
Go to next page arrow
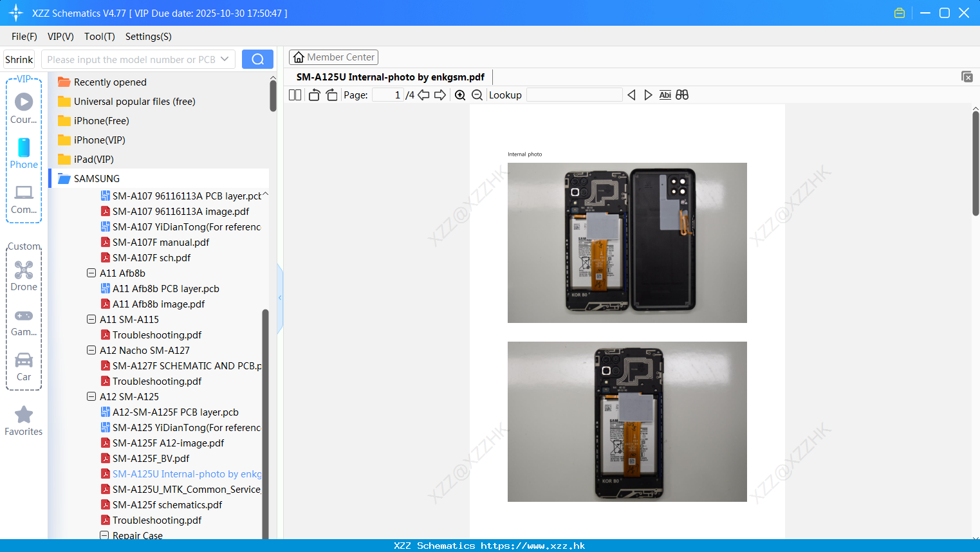point(440,95)
